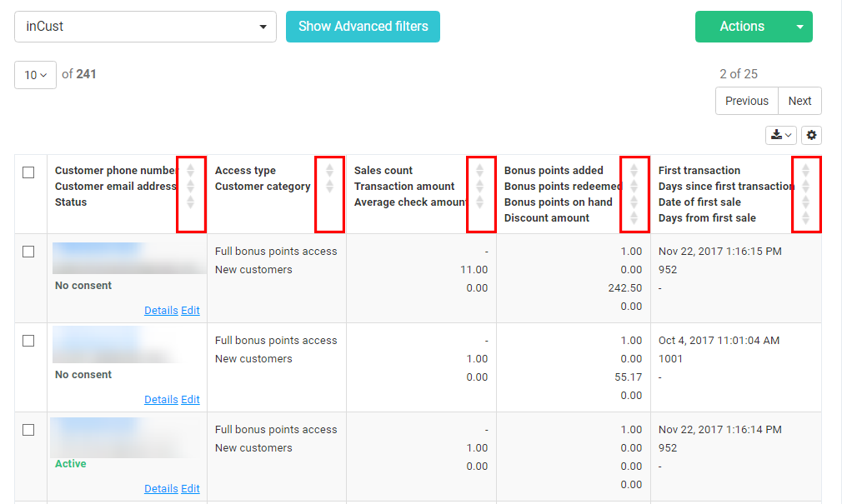Select the first customer row checkbox
The height and width of the screenshot is (504, 842).
[x=28, y=252]
